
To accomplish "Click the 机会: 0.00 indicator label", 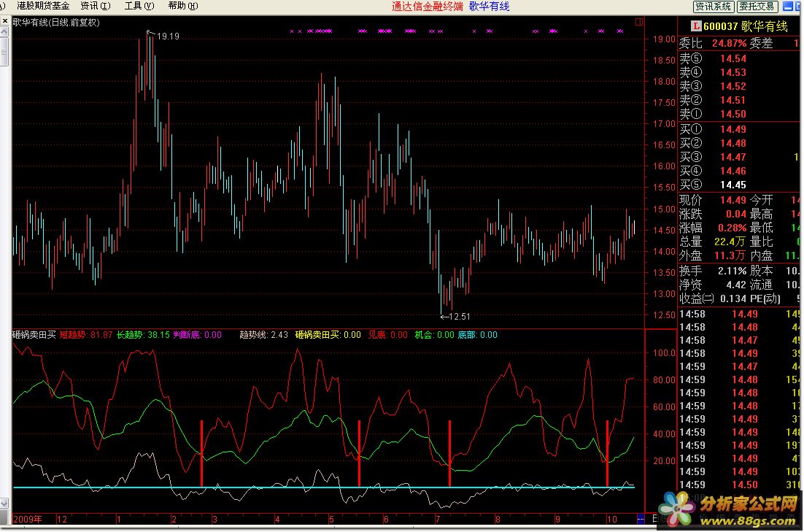I will coord(434,335).
